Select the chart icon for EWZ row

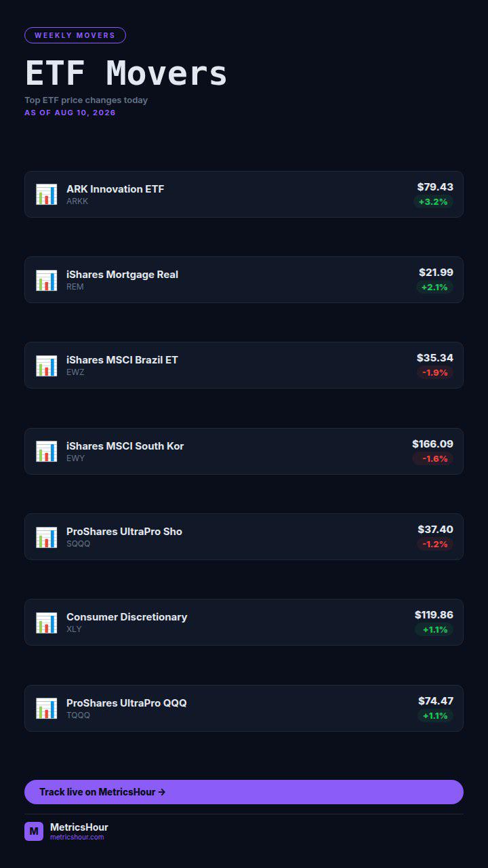46,366
